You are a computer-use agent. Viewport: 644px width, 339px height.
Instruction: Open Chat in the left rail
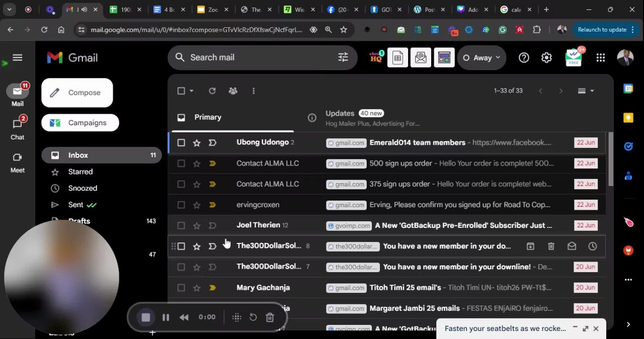click(x=18, y=128)
